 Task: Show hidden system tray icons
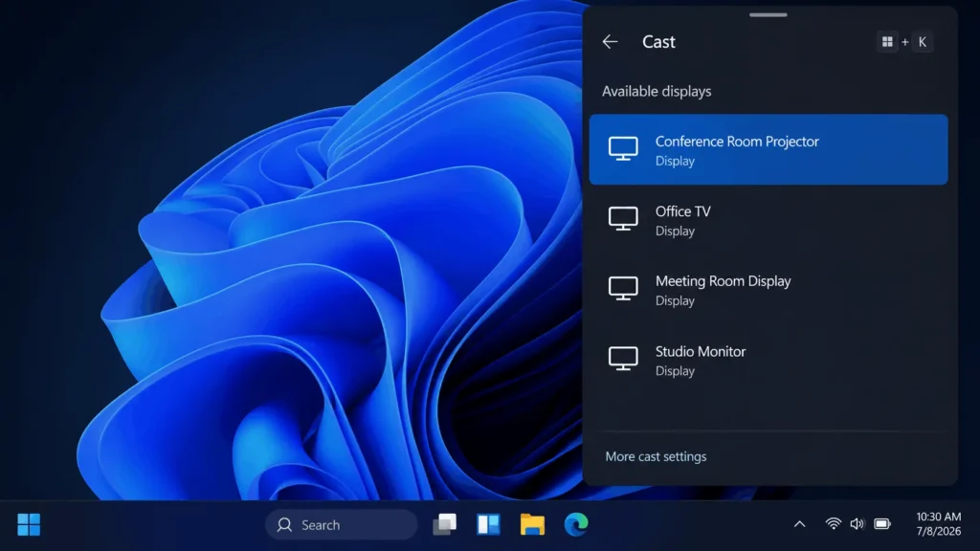799,525
